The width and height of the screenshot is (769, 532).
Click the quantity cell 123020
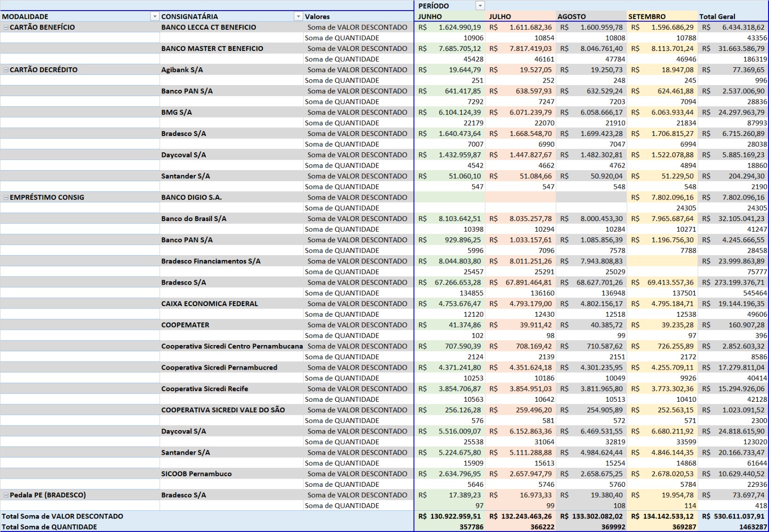(x=755, y=442)
